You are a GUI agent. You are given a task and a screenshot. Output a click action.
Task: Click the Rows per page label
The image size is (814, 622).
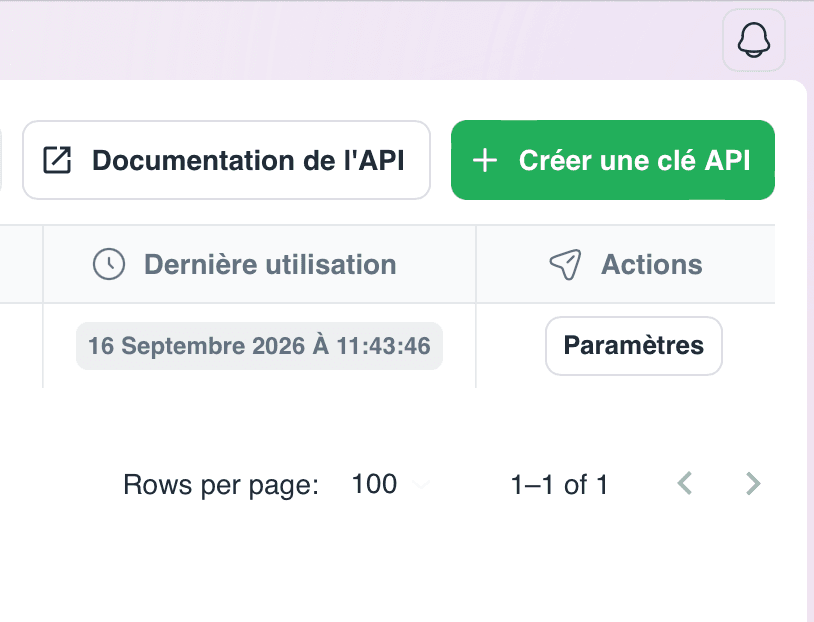click(x=221, y=485)
